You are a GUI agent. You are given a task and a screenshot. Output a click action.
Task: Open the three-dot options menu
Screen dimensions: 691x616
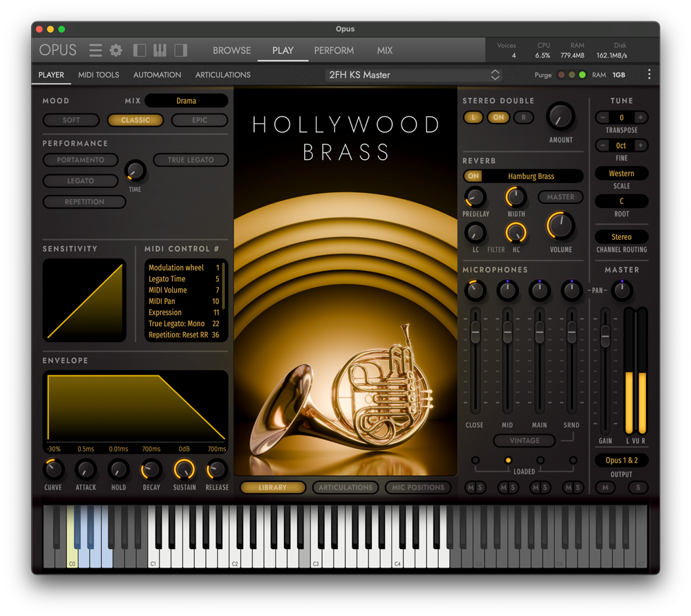[649, 75]
